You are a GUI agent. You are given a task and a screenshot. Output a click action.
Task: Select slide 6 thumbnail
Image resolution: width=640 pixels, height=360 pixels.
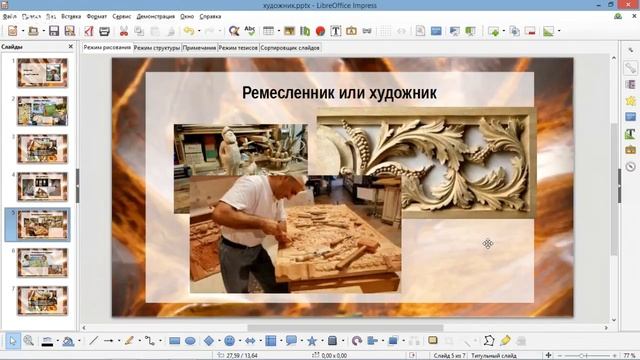[x=42, y=263]
